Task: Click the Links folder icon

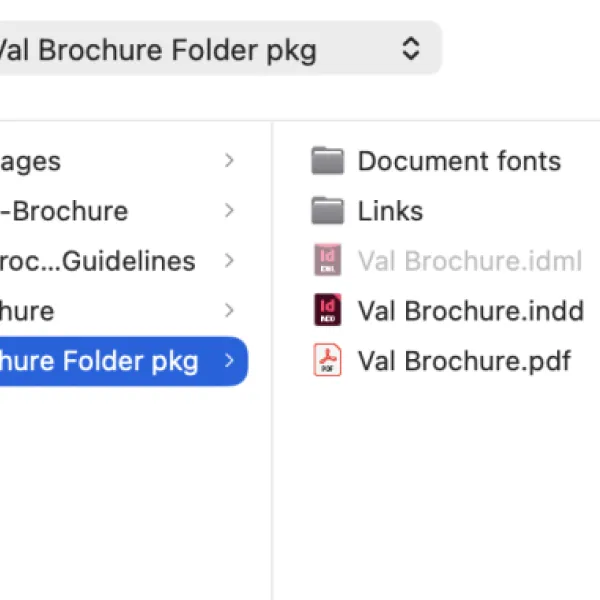Action: coord(327,210)
